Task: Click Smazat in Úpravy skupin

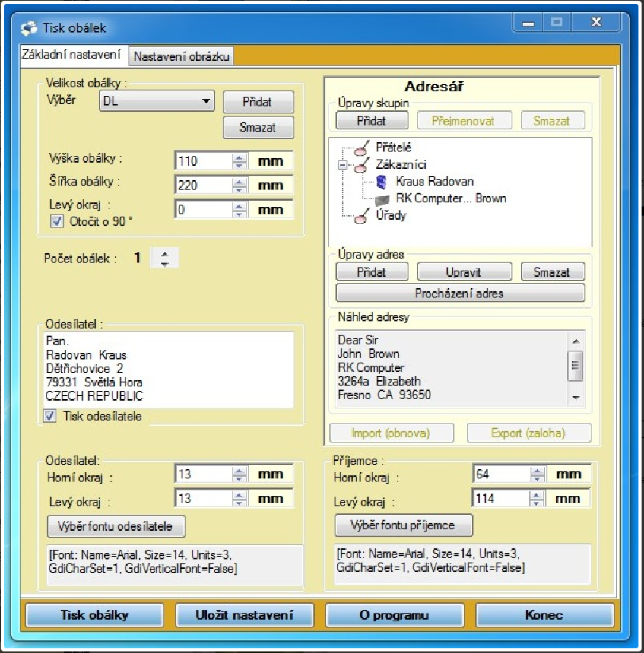Action: click(552, 121)
